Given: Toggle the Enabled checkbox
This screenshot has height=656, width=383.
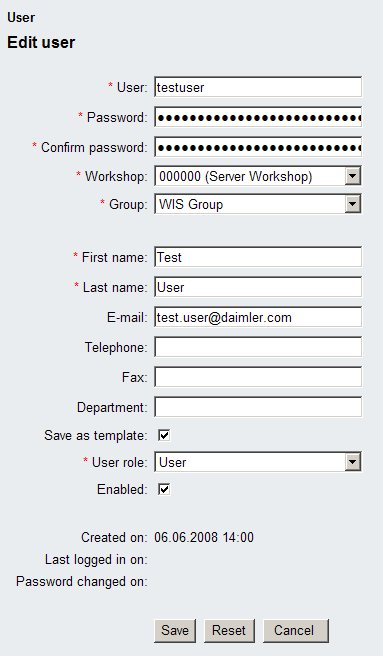Looking at the screenshot, I should (164, 489).
